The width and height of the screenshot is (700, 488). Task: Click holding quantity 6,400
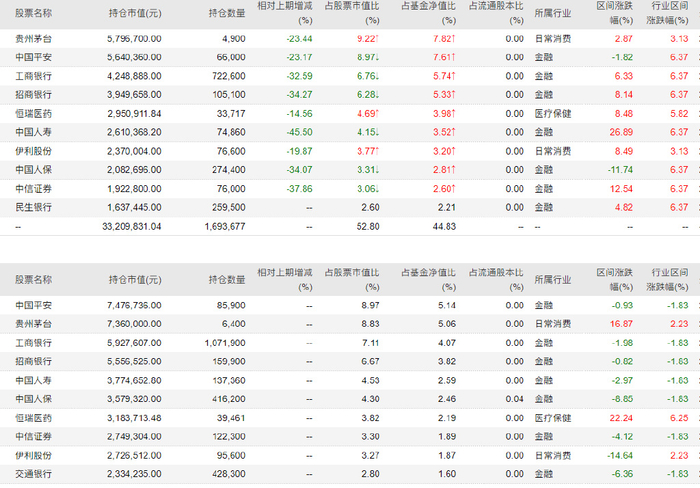pyautogui.click(x=234, y=324)
